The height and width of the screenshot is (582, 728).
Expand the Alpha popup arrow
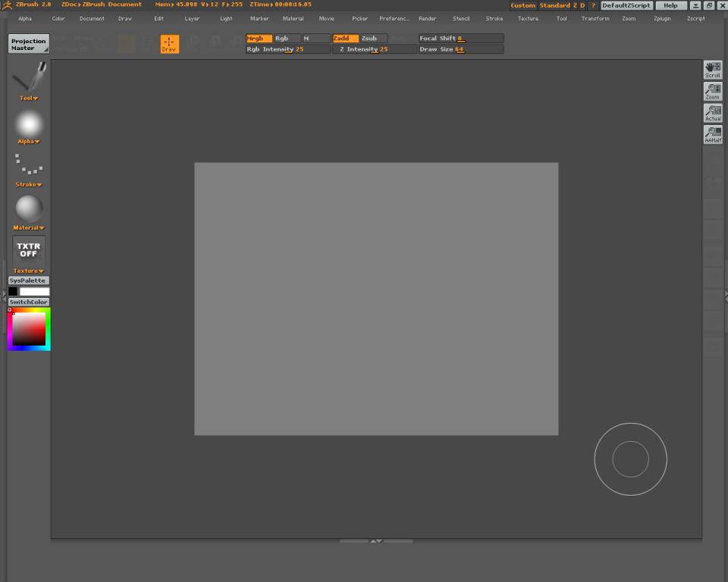tap(36, 142)
